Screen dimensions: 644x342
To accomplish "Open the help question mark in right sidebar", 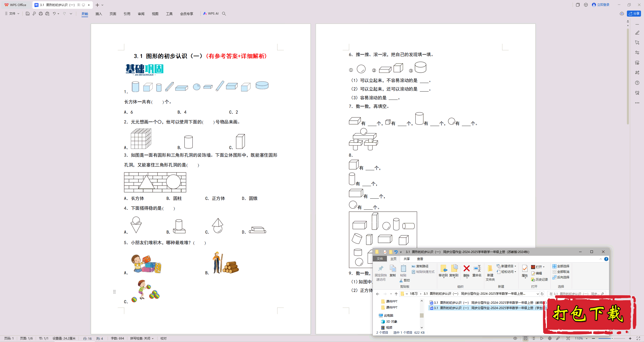I will 637,83.
